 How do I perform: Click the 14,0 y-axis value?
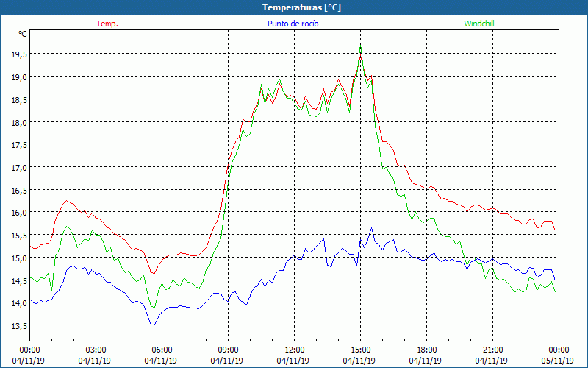click(19, 303)
